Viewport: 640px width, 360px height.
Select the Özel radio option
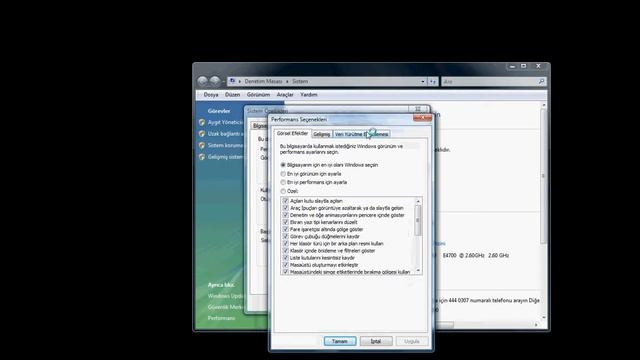coord(283,191)
